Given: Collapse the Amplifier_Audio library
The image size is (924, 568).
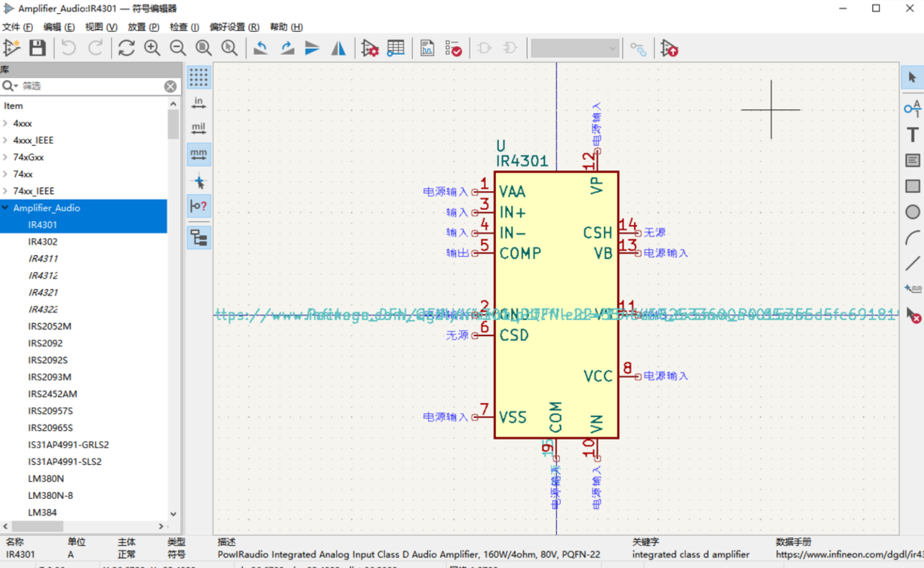Looking at the screenshot, I should point(5,208).
